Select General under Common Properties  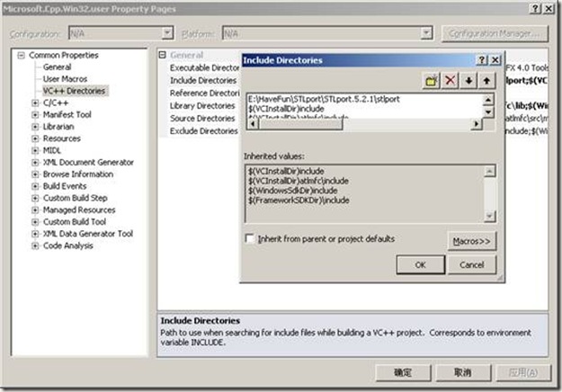pos(57,67)
